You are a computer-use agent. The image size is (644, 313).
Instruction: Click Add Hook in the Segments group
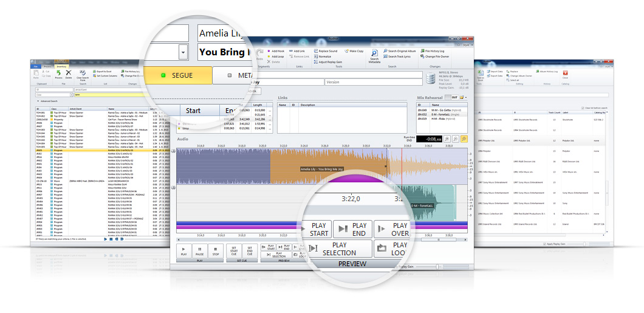pyautogui.click(x=276, y=51)
